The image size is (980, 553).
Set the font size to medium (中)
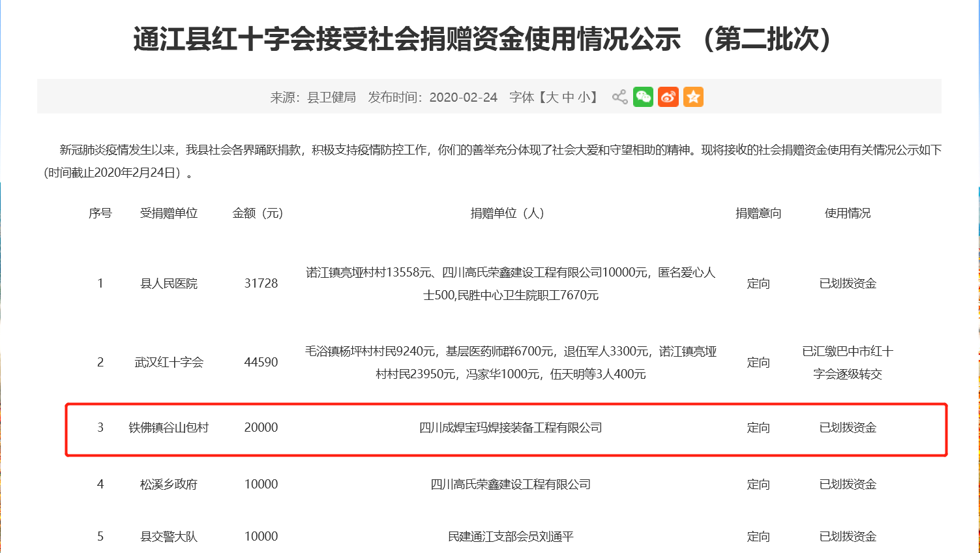pos(568,97)
